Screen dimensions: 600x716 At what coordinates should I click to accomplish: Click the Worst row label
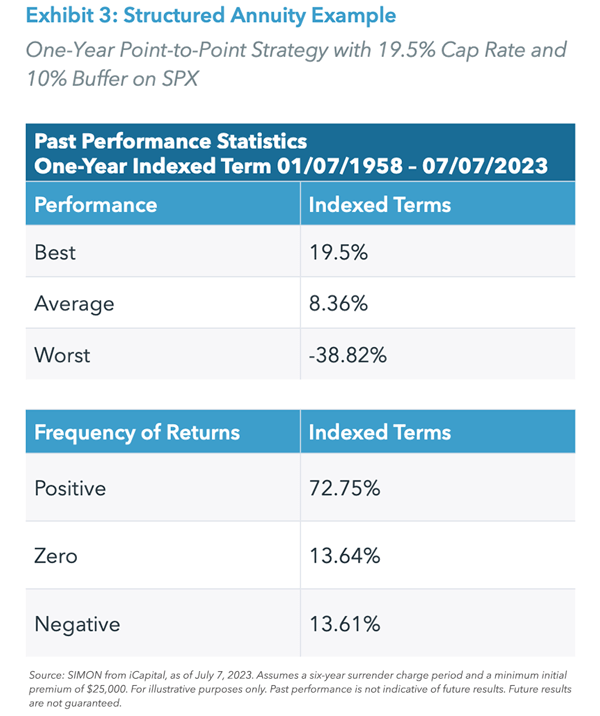(x=62, y=354)
